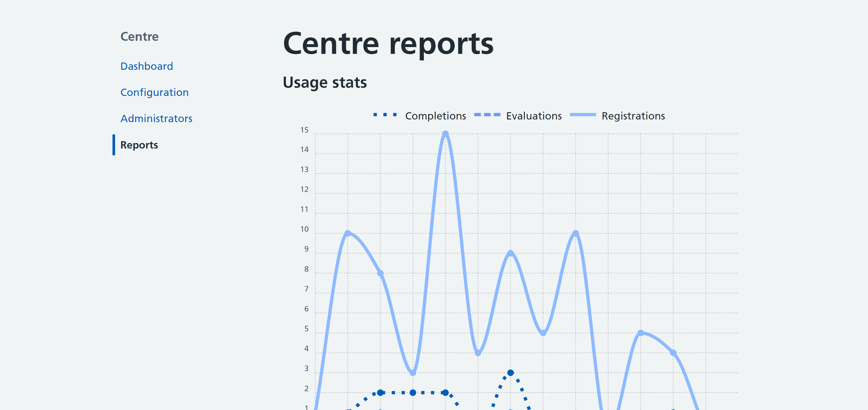Toggle the Registrations legend label
868x410 pixels.
coord(633,116)
